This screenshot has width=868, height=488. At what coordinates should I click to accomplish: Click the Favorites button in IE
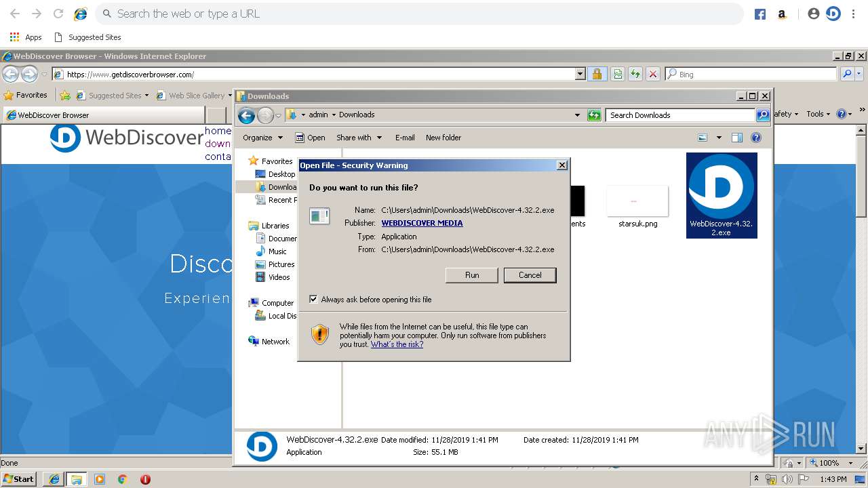(x=26, y=95)
